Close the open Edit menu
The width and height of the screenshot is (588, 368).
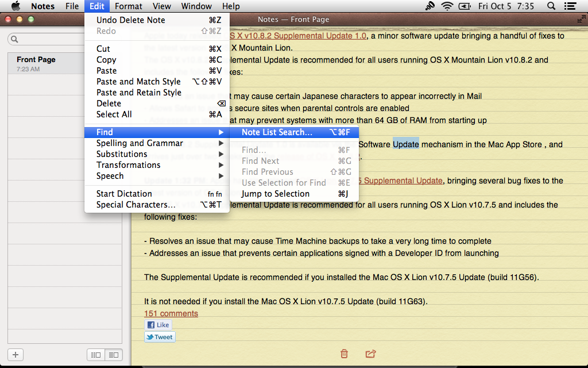pyautogui.click(x=96, y=6)
